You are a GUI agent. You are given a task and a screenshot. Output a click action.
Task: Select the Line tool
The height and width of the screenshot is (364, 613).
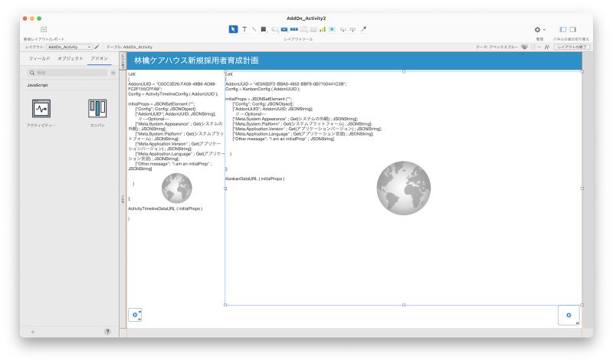coord(254,29)
